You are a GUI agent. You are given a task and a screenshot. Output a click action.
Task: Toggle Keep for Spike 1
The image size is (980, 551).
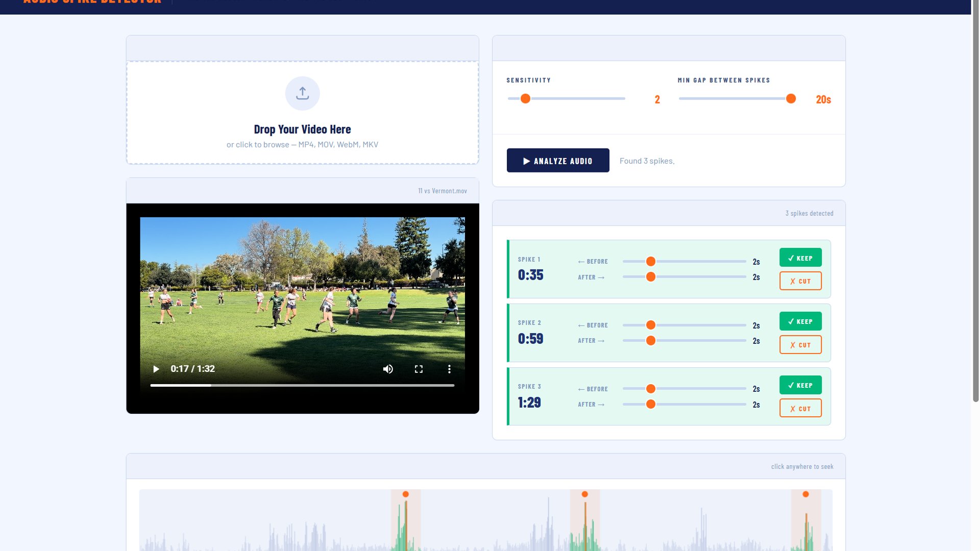tap(800, 258)
